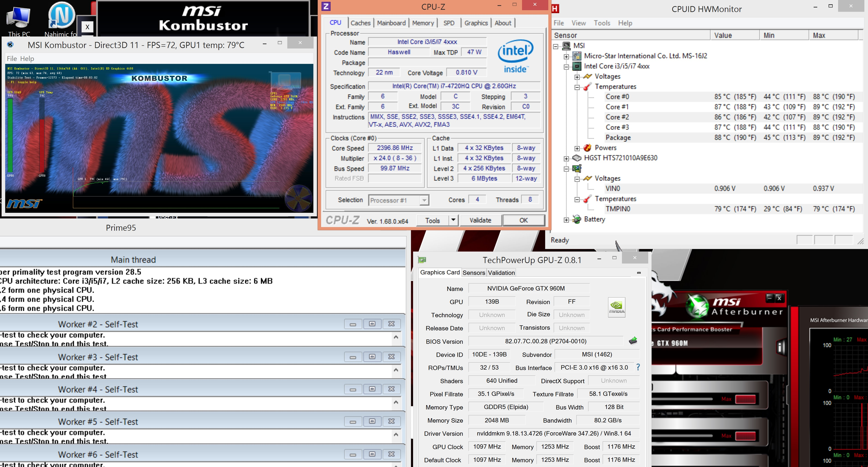Screen dimensions: 868x467
Task: Open the SPD tab in CPU-Z
Action: pos(448,23)
